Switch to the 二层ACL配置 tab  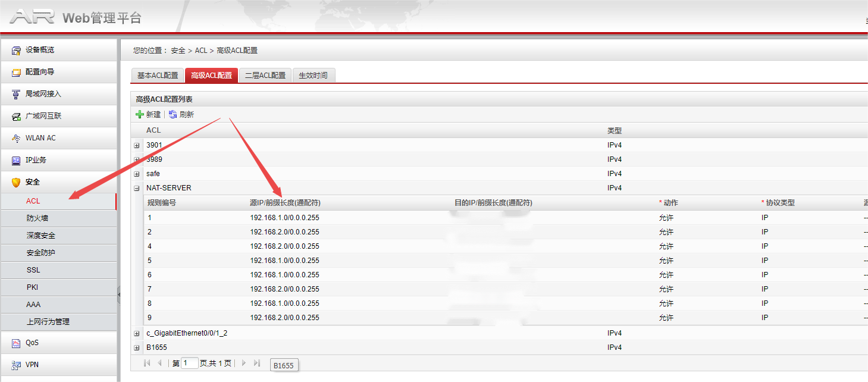tap(265, 76)
